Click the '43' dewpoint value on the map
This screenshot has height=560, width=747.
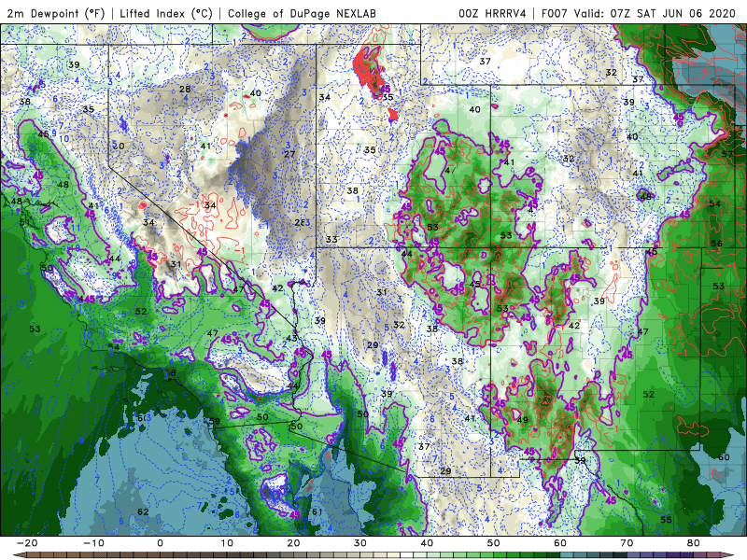[291, 338]
